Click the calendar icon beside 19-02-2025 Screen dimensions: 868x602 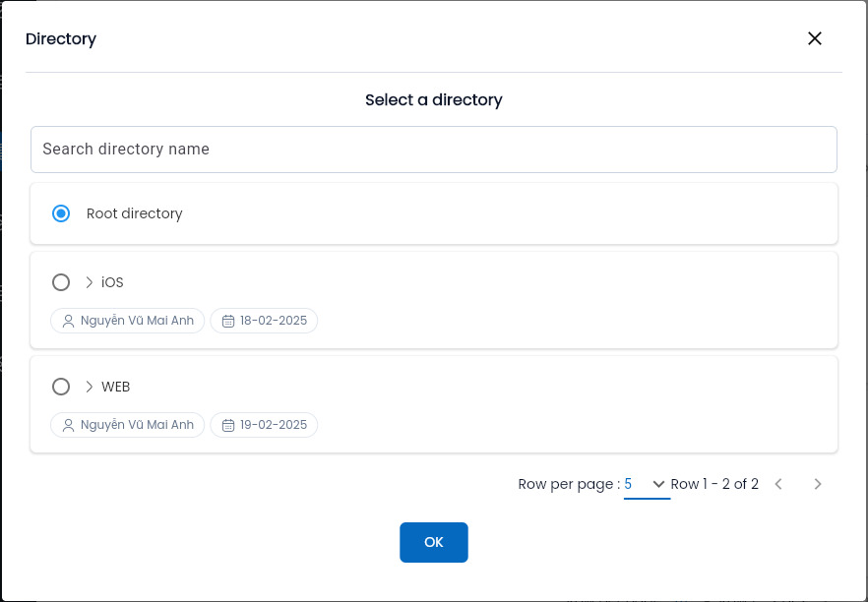(x=228, y=425)
